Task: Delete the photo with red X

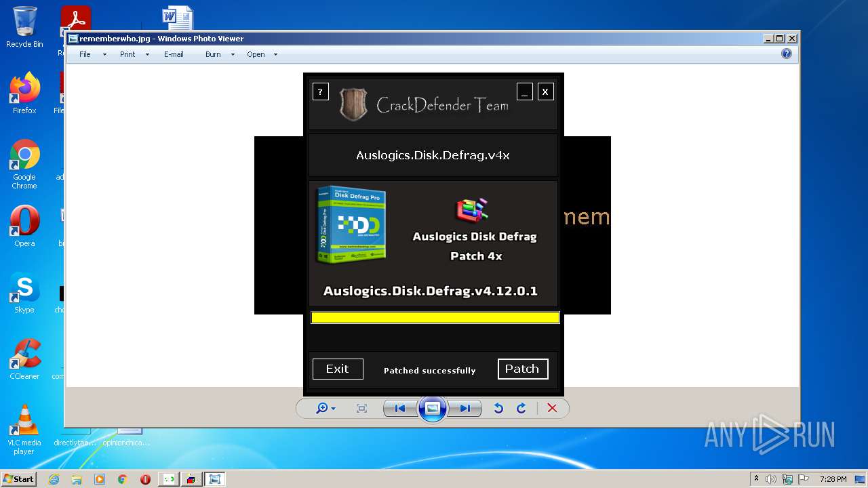Action: click(x=552, y=408)
